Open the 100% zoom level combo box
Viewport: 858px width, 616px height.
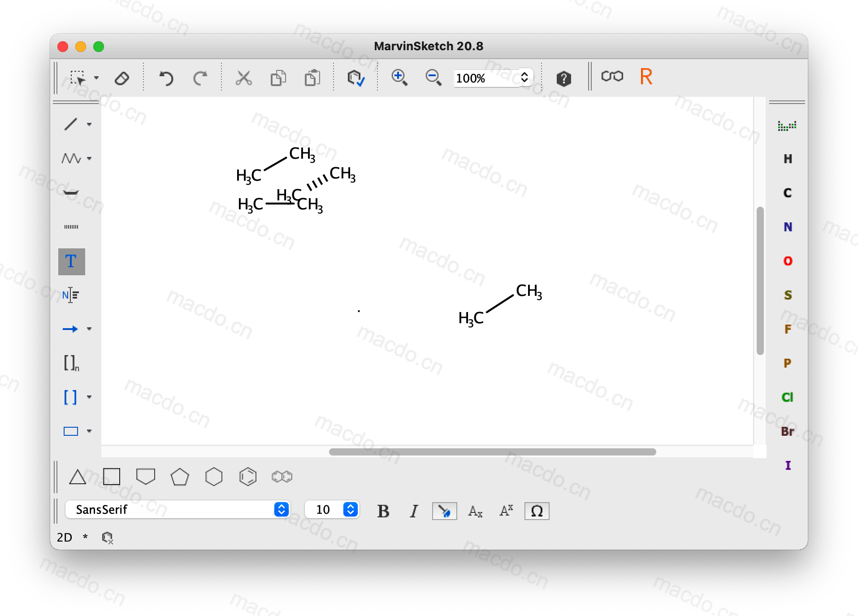point(493,78)
